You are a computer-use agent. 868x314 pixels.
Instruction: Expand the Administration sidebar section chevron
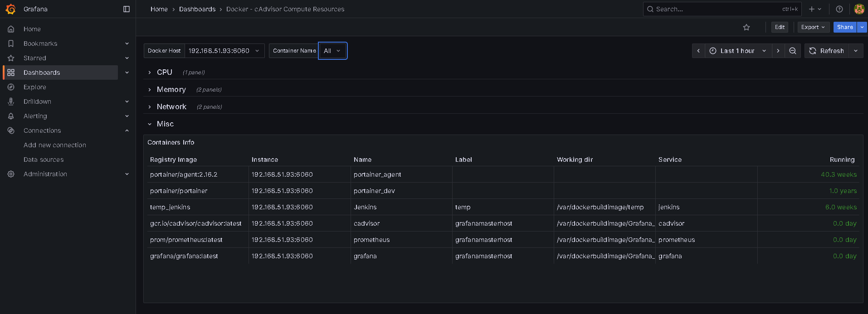point(127,174)
